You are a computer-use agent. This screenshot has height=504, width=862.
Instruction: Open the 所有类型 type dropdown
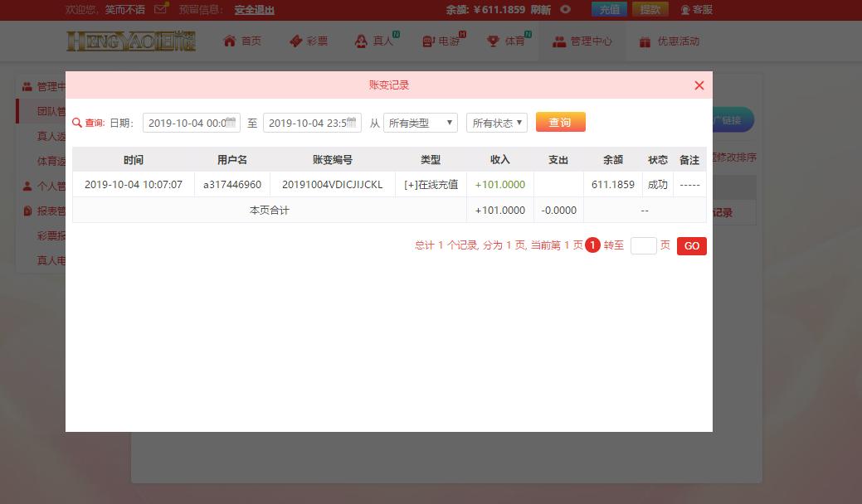point(420,123)
